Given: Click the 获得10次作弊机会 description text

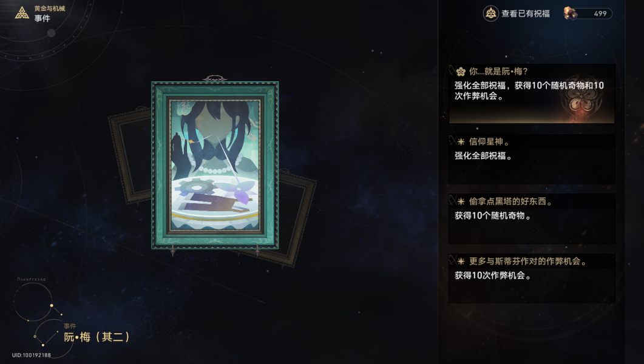Looking at the screenshot, I should [492, 275].
